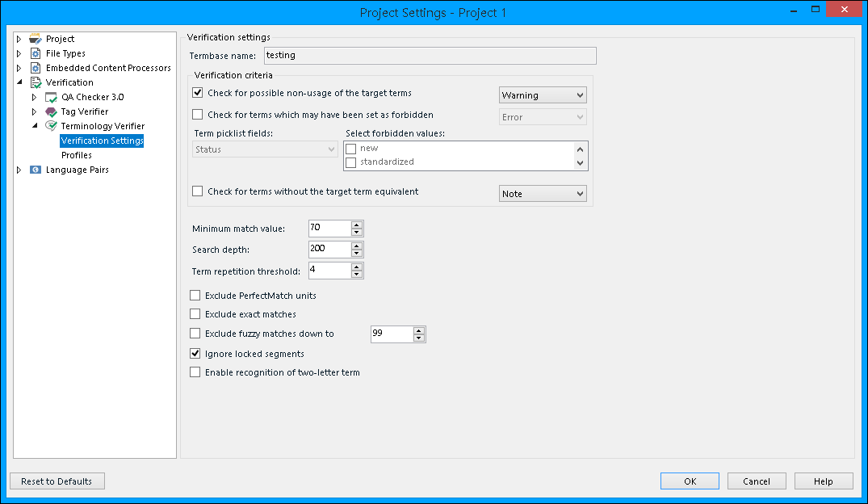The image size is (868, 504).
Task: Collapse the Terminology Verifier node
Action: 35,126
